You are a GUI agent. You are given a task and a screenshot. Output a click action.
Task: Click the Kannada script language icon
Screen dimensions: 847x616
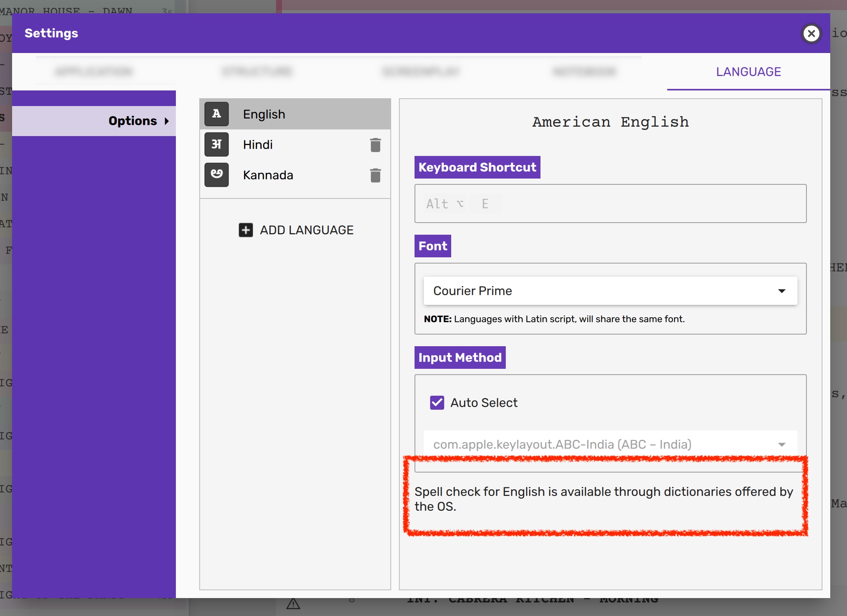pos(216,175)
